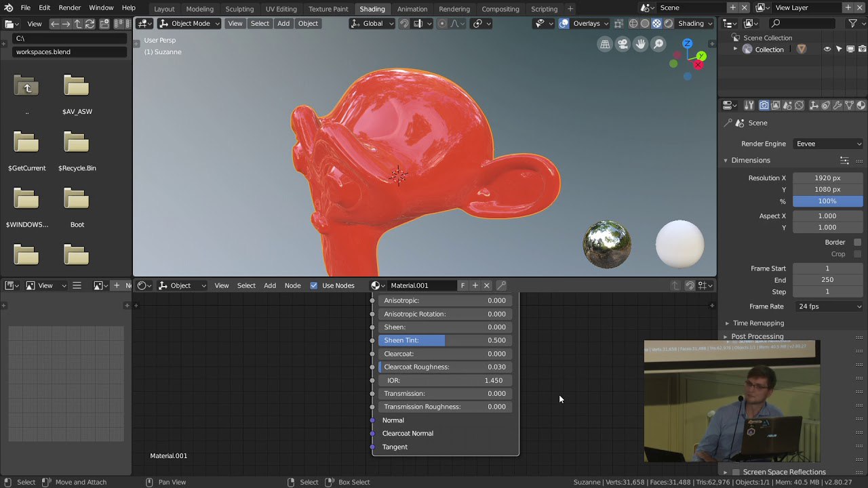Viewport: 868px width, 488px height.
Task: Toggle Collection viewport monitor icon
Action: coord(850,49)
